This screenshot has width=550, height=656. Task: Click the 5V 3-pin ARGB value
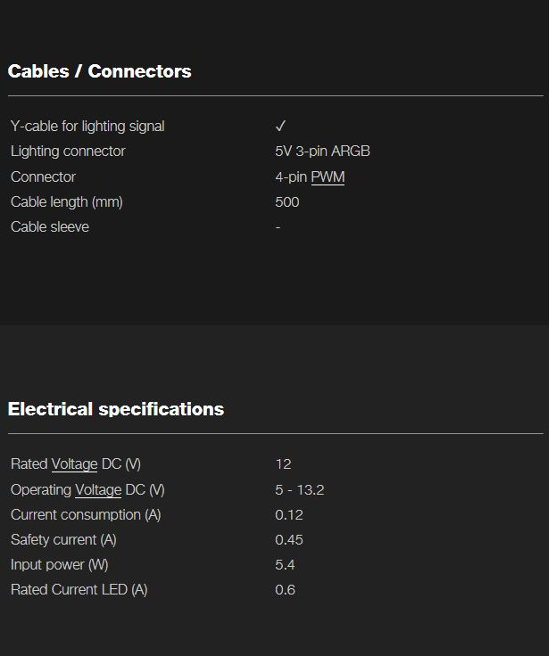[322, 151]
